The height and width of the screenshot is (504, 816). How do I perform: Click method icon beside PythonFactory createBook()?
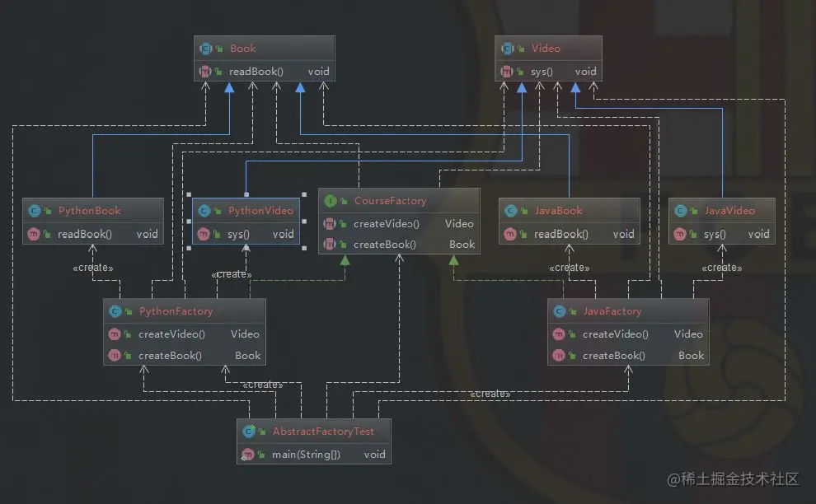115,355
